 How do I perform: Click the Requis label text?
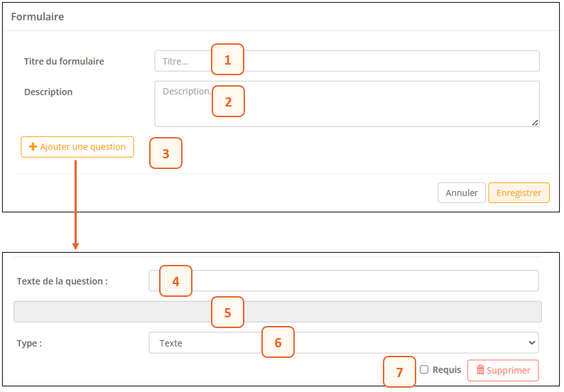point(446,370)
